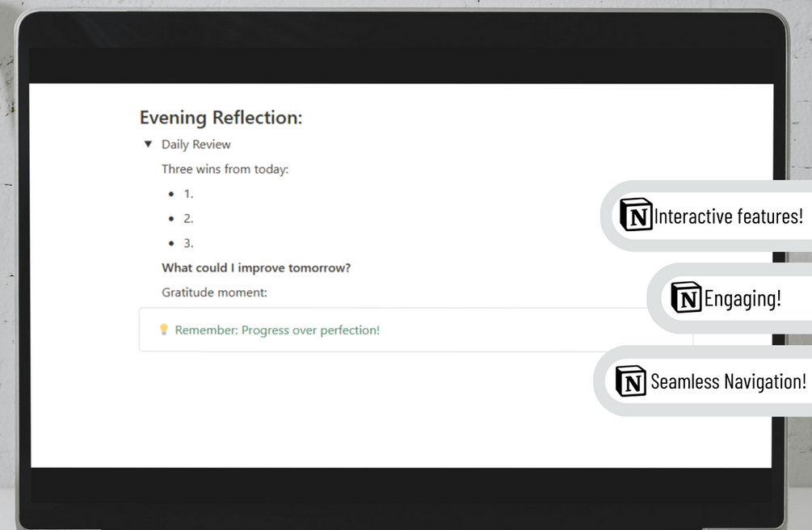Select the "Daily Review" toggle title

tap(196, 145)
